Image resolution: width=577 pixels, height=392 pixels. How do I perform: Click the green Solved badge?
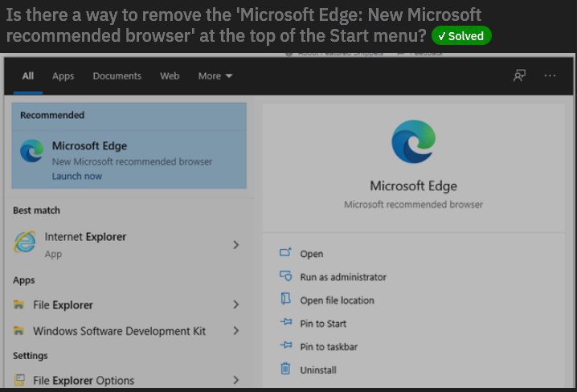pyautogui.click(x=461, y=35)
